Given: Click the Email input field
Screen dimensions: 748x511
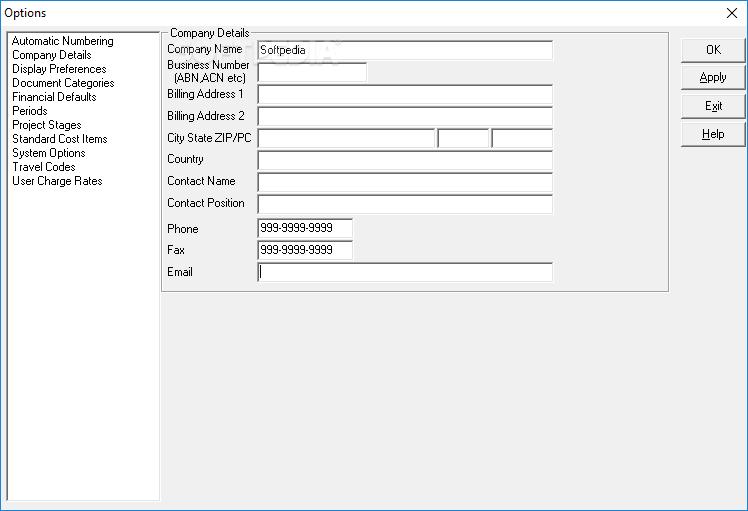Looking at the screenshot, I should tap(405, 272).
